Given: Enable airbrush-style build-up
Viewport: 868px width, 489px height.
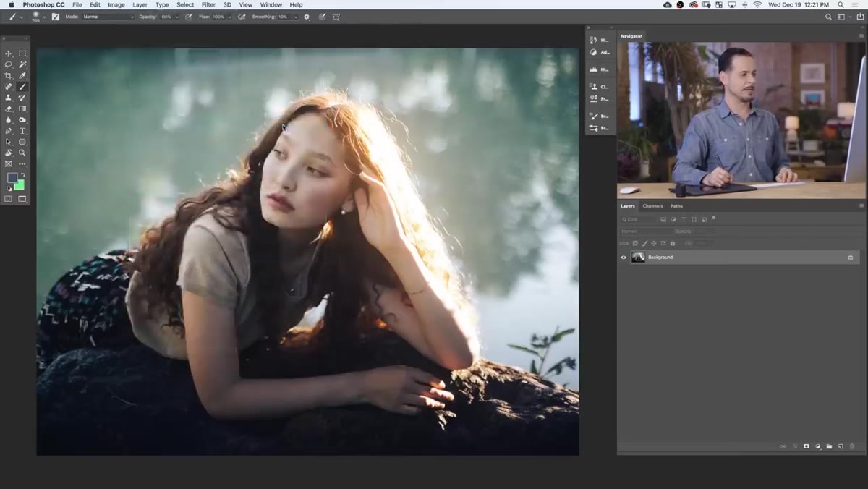Looking at the screenshot, I should (242, 17).
